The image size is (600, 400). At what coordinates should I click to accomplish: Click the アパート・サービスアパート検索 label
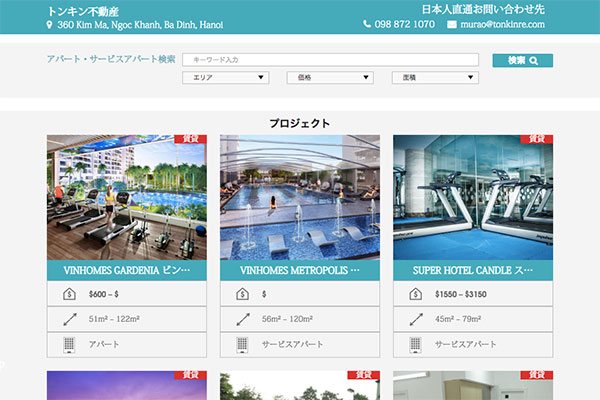pyautogui.click(x=111, y=59)
